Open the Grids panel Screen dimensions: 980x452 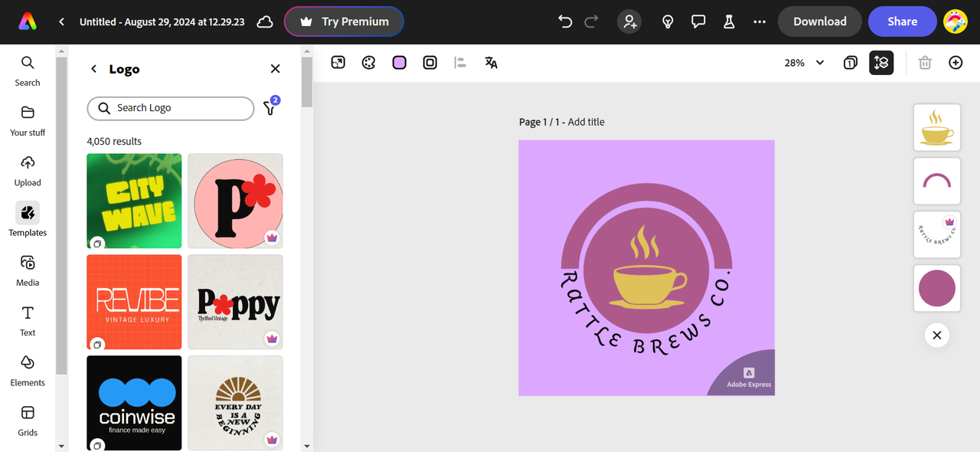tap(28, 421)
